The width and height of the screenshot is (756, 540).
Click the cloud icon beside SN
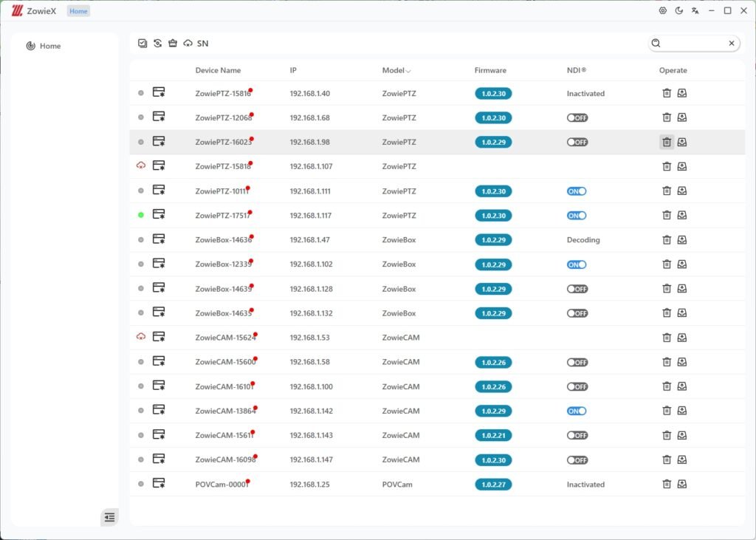188,44
